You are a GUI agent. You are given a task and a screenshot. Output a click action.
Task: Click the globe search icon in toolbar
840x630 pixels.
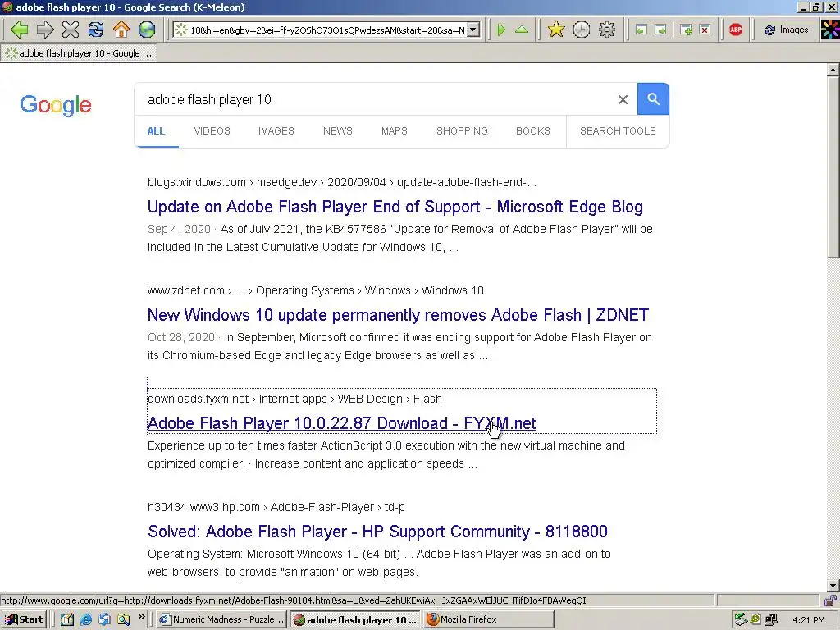pos(146,30)
